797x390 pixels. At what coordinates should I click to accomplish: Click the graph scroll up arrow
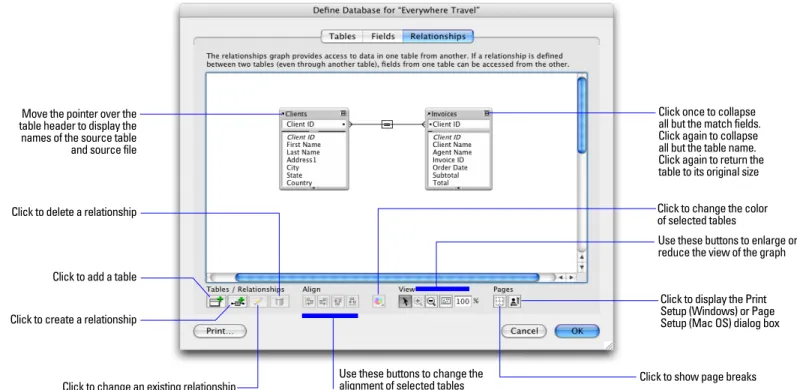(x=582, y=258)
